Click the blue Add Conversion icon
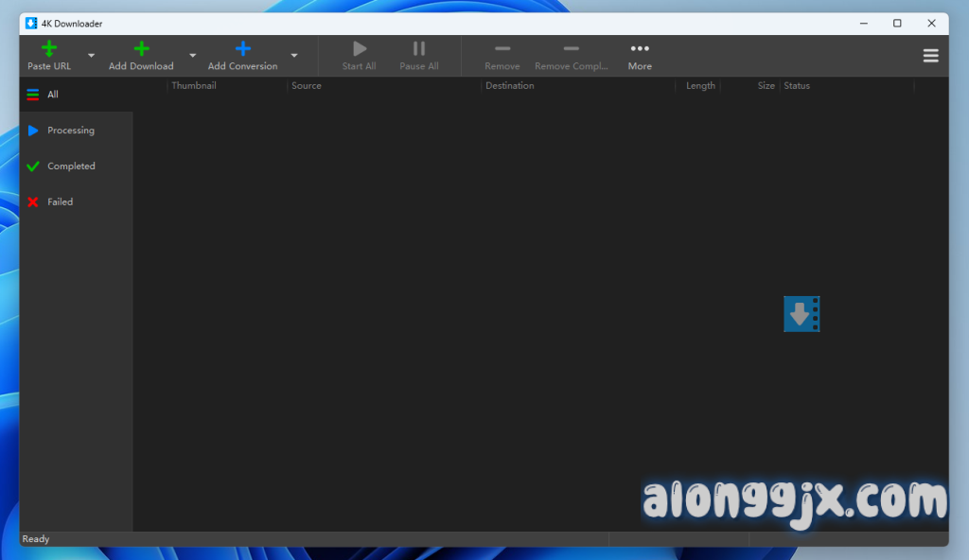The height and width of the screenshot is (560, 969). pos(242,49)
